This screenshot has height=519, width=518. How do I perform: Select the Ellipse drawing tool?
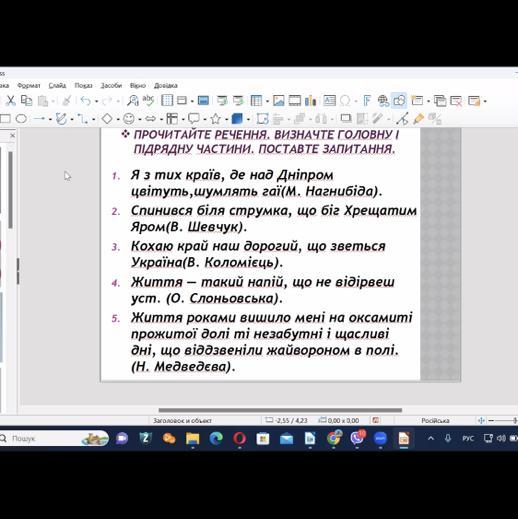coord(21,118)
